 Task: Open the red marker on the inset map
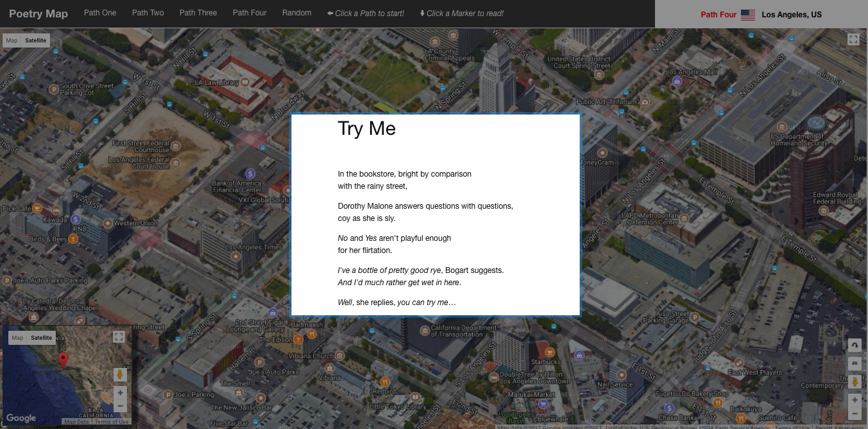(x=63, y=360)
